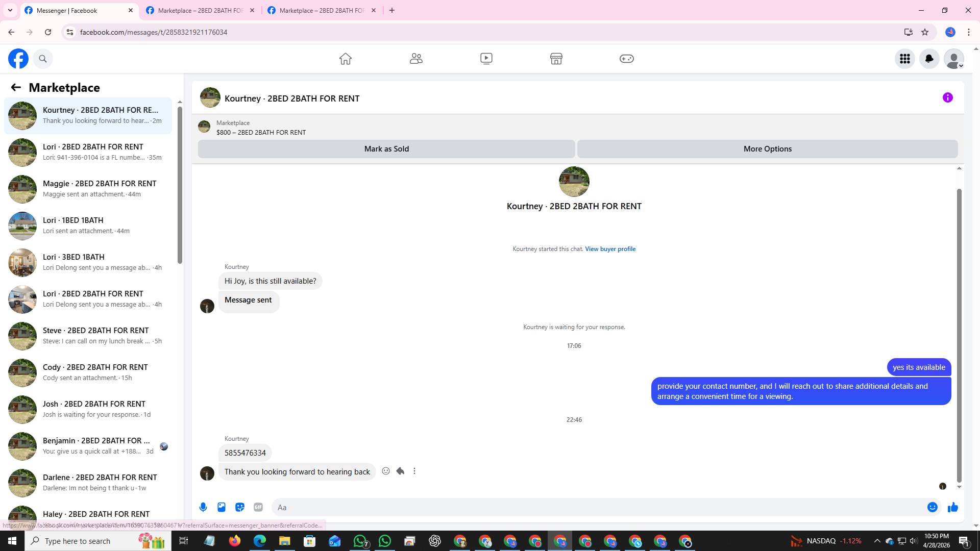
Task: Open more actions for last message
Action: click(414, 471)
